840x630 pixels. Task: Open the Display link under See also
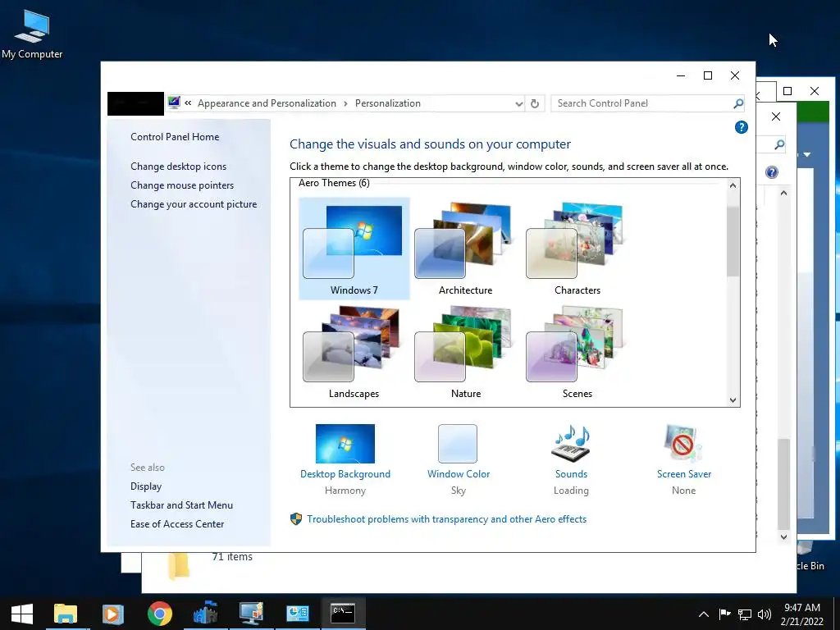[146, 486]
